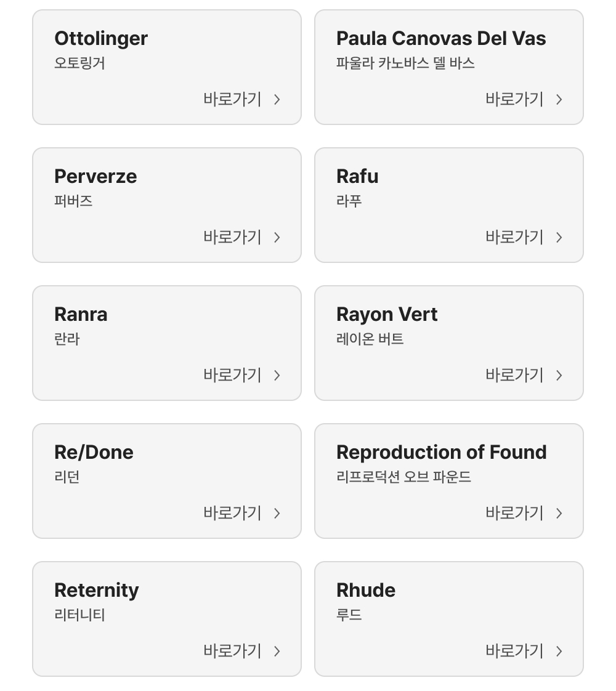
Task: Open the Ottolinger brand name heading
Action: click(101, 38)
